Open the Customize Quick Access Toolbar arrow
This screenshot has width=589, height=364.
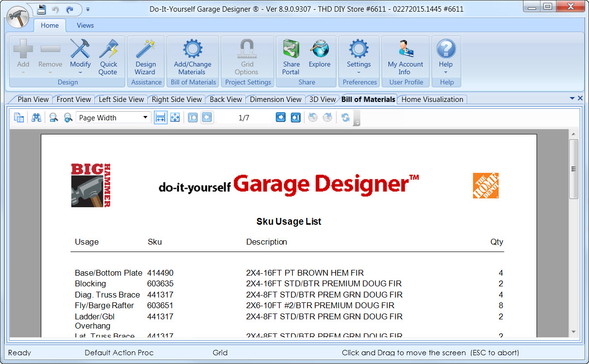coord(87,9)
